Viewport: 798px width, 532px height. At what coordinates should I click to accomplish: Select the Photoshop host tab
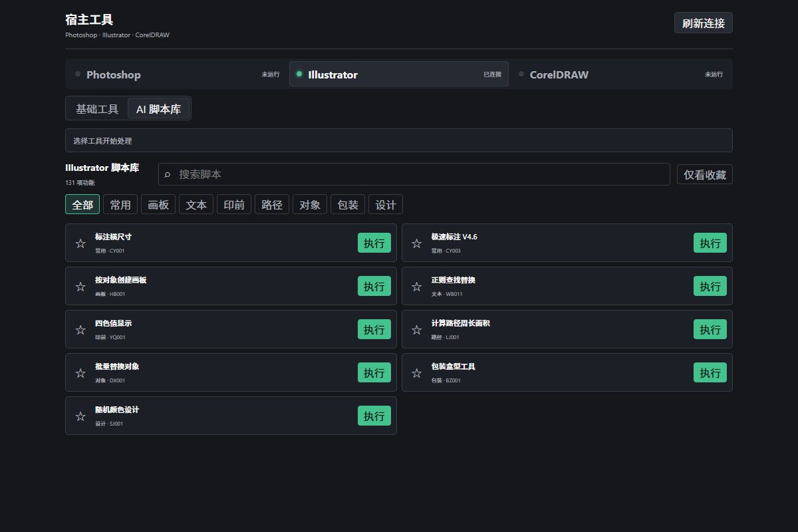coord(177,74)
